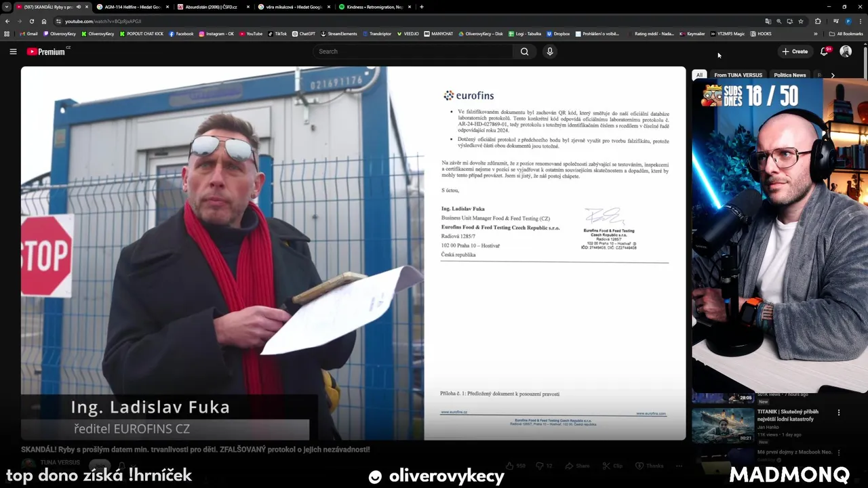868x488 pixels.
Task: Open the HOOKS bookmark
Action: 761,34
